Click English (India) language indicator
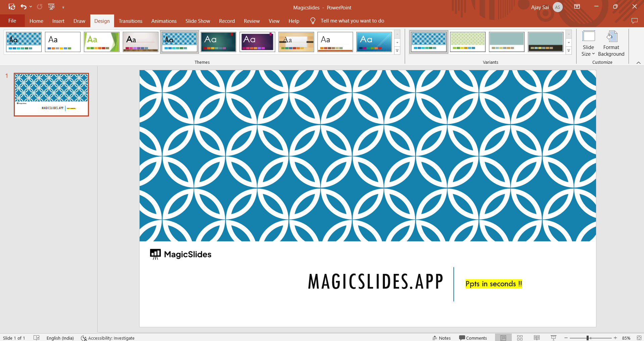 [x=60, y=338]
